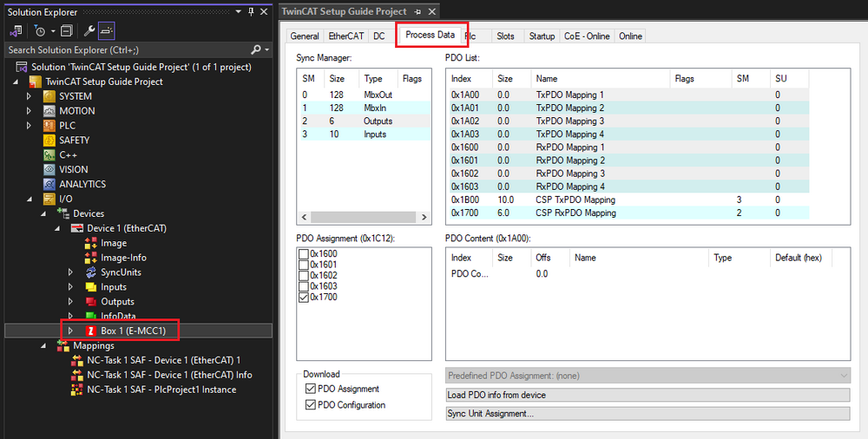Screen dimensions: 868x439
Task: Click Load PDO info from device button
Action: pos(648,395)
